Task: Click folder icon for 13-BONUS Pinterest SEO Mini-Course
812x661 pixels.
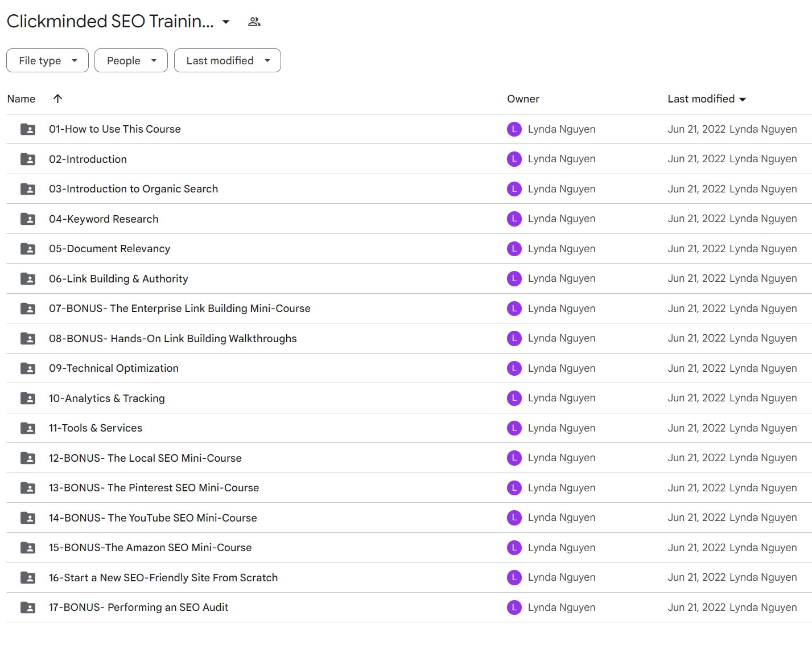Action: [x=28, y=488]
